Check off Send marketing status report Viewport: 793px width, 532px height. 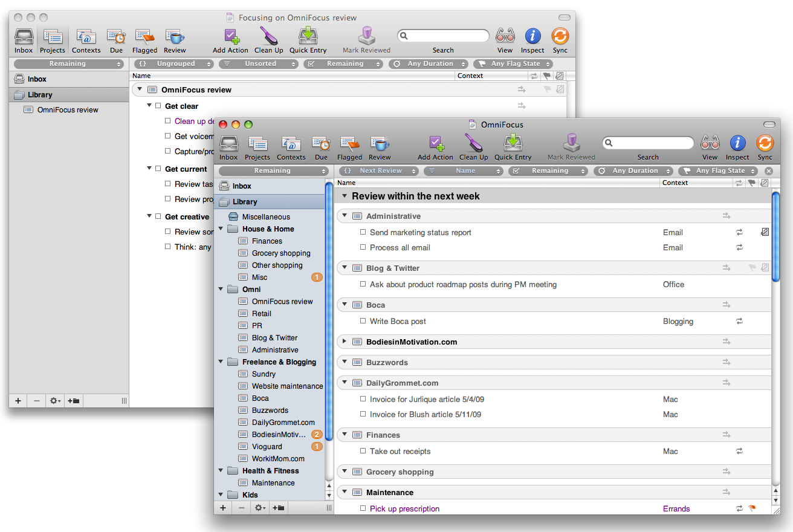pos(363,232)
